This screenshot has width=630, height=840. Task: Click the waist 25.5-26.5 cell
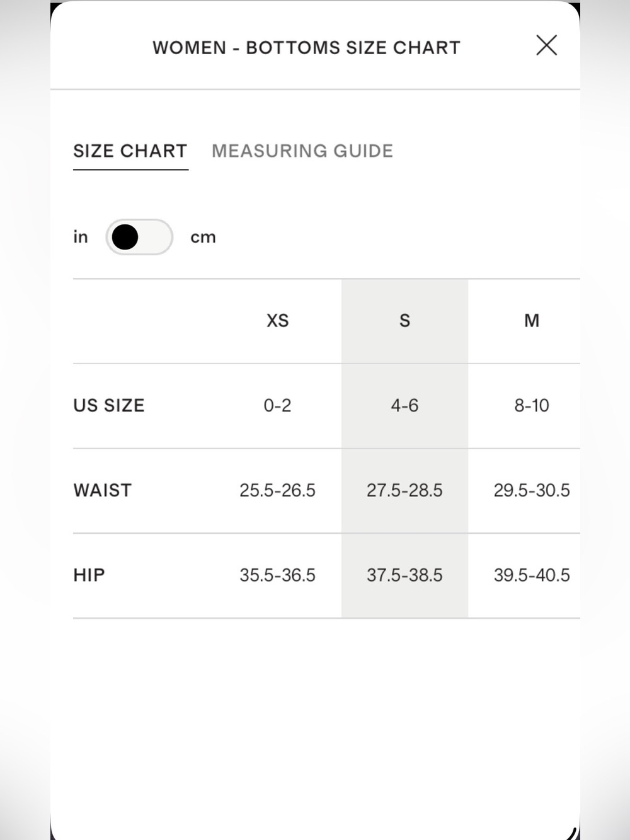click(x=277, y=490)
